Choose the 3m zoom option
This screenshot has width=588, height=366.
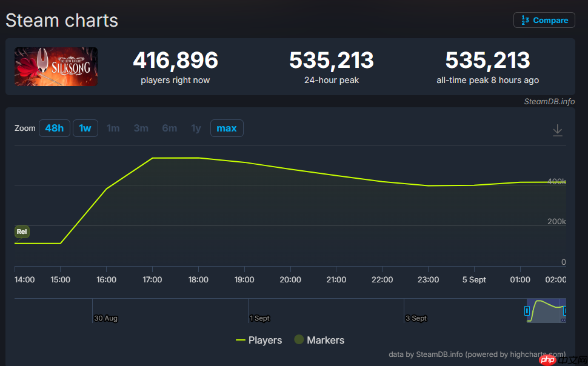click(141, 128)
